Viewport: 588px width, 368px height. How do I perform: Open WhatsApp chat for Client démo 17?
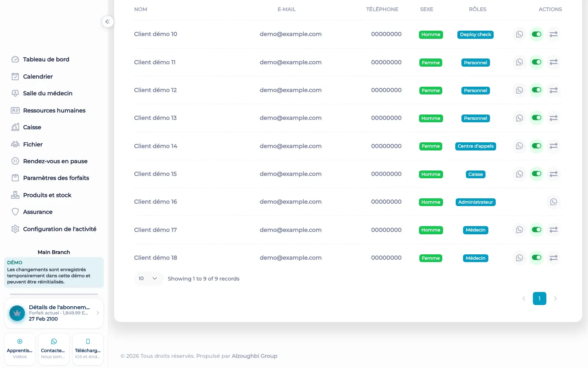pos(519,230)
